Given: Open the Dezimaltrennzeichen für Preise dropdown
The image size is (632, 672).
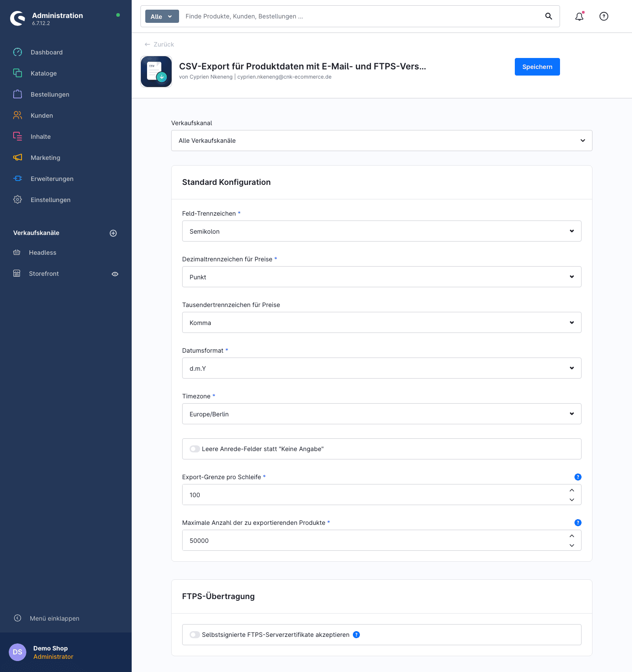Looking at the screenshot, I should [x=382, y=277].
